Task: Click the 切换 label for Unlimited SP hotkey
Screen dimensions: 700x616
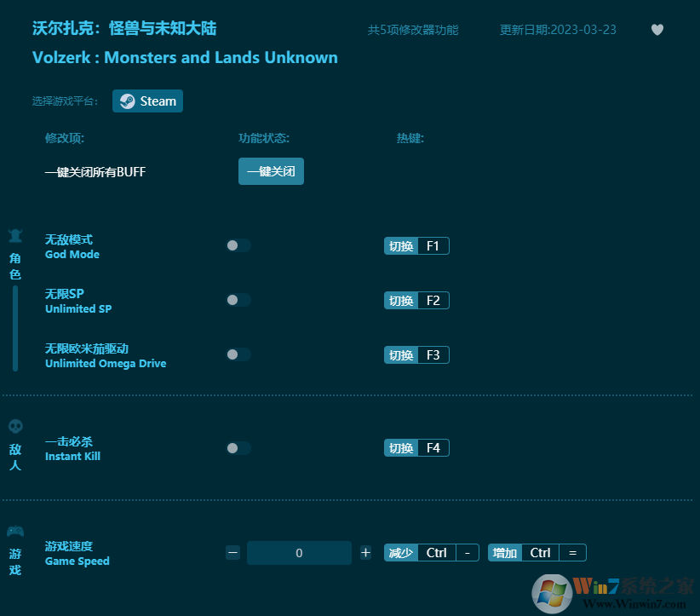Action: 401,301
